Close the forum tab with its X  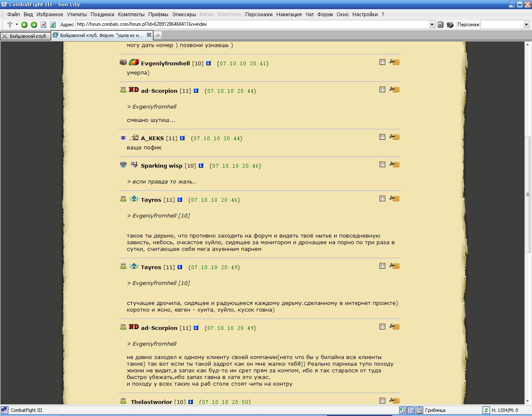149,35
